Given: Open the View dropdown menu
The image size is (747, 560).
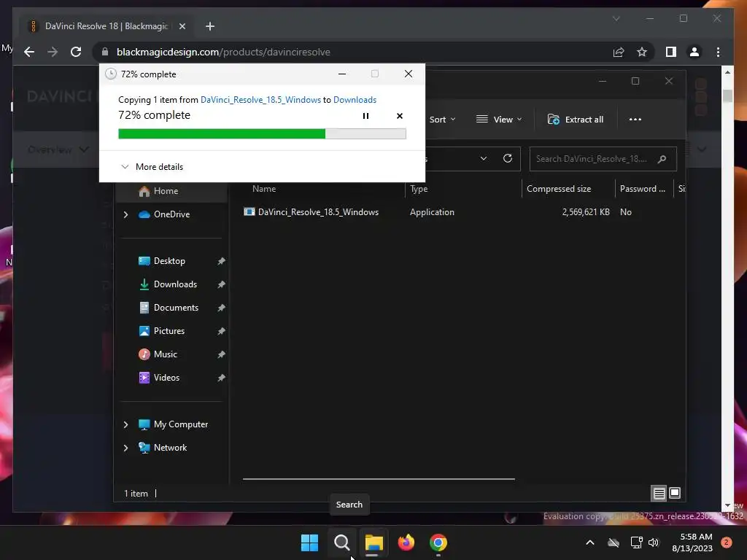Looking at the screenshot, I should pyautogui.click(x=499, y=120).
